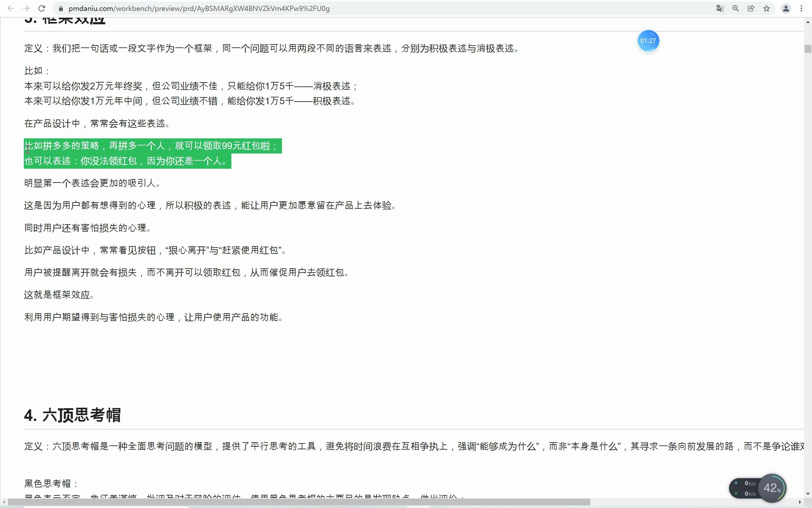Open the translate page icon
Image resolution: width=812 pixels, height=508 pixels.
[x=720, y=8]
